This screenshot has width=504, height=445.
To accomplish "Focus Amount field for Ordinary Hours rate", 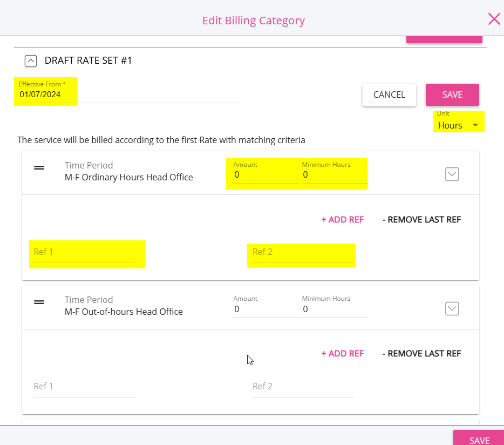I will 266,175.
